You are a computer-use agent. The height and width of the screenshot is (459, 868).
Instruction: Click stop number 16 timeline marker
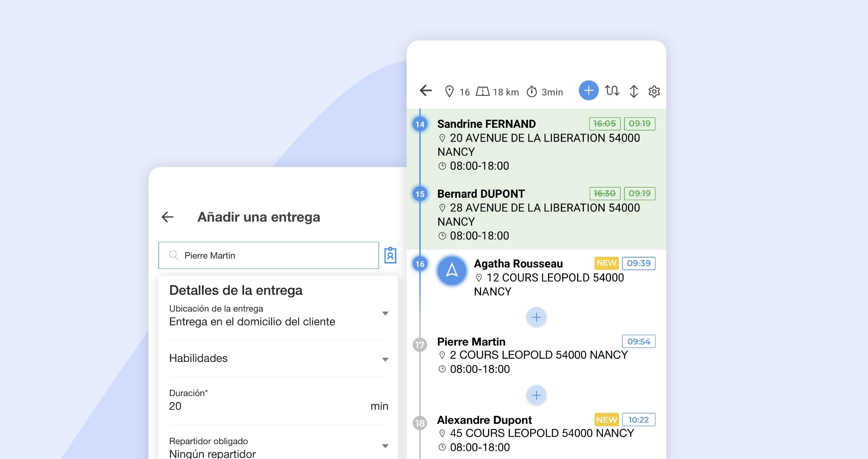pyautogui.click(x=420, y=264)
